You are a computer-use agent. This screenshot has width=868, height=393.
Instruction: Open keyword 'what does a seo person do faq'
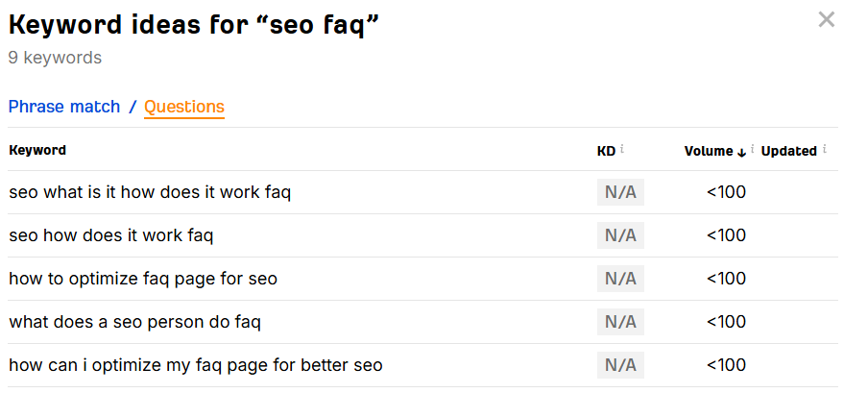tap(134, 322)
